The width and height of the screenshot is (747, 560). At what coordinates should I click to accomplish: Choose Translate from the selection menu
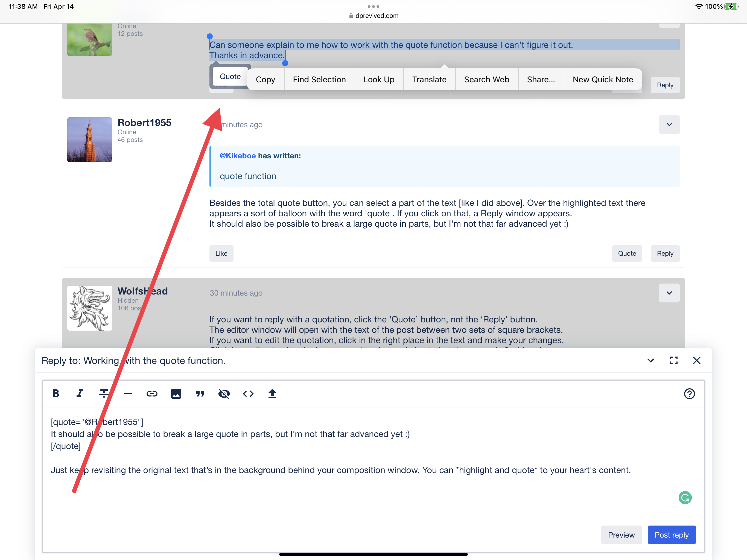click(x=429, y=80)
